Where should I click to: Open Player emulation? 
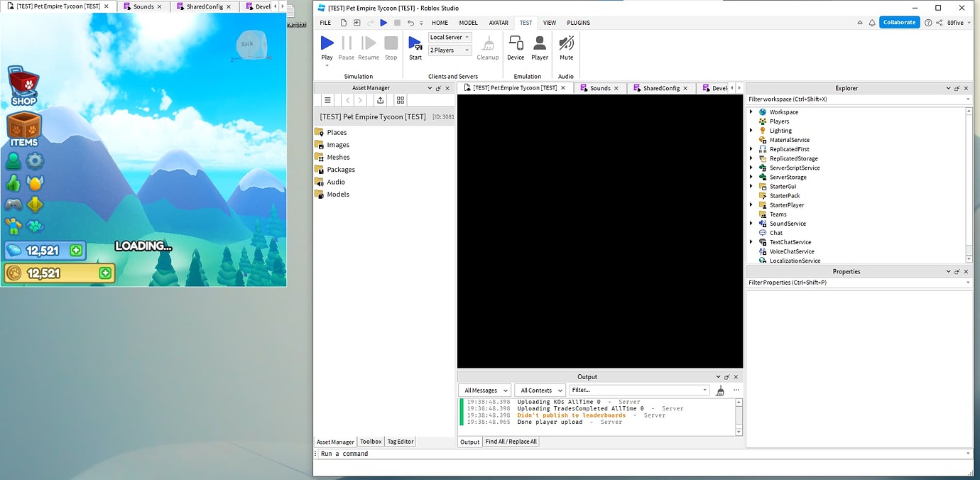point(540,48)
